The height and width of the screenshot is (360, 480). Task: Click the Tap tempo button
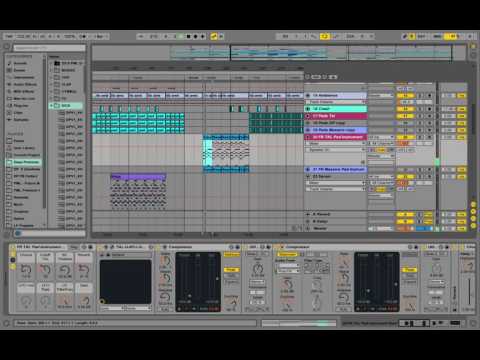pyautogui.click(x=9, y=36)
